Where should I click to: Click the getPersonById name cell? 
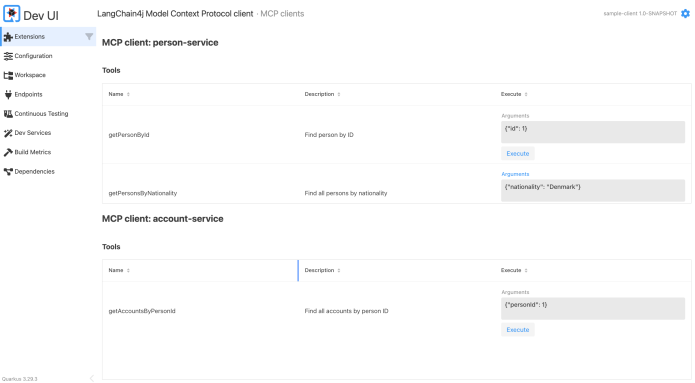(x=129, y=135)
